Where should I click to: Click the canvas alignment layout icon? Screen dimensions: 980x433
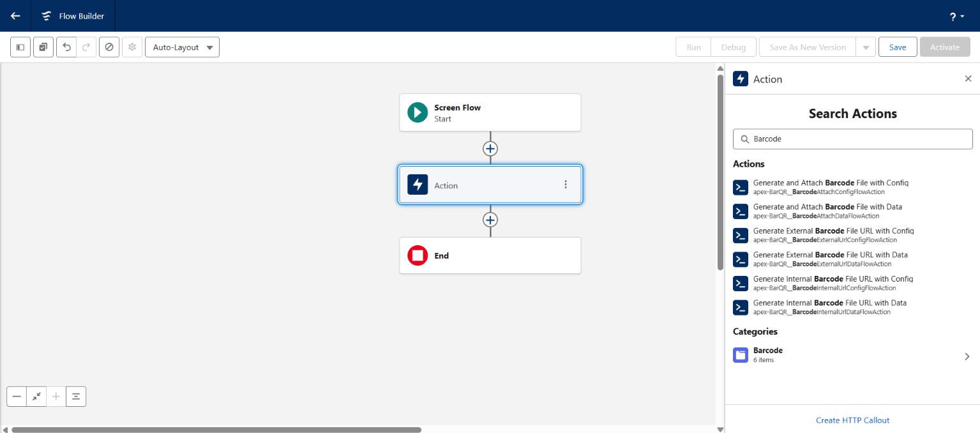pyautogui.click(x=76, y=397)
